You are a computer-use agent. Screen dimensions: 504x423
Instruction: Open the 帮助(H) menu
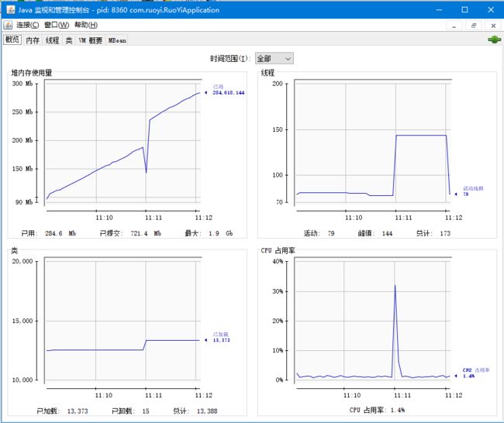pos(86,25)
